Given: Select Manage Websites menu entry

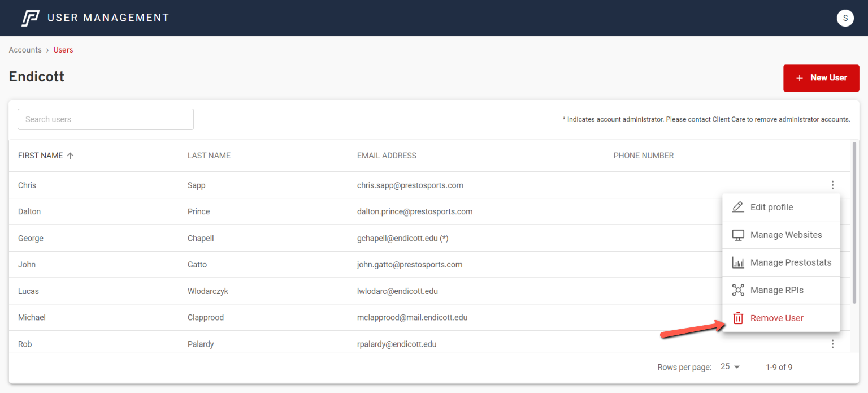Looking at the screenshot, I should (x=785, y=235).
